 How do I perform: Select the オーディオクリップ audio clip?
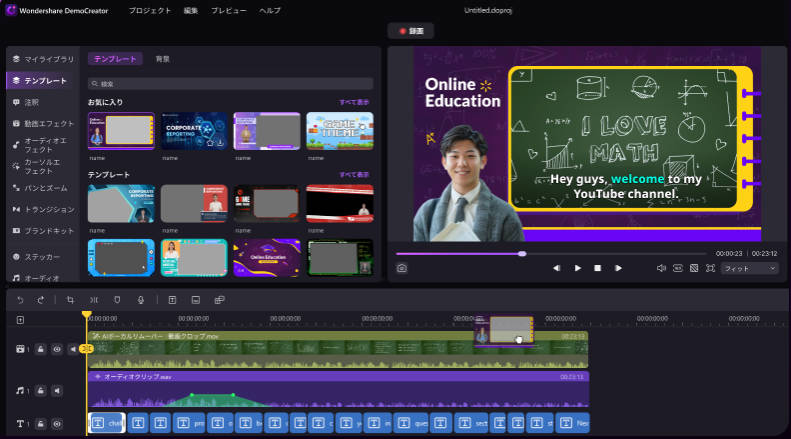click(x=338, y=391)
